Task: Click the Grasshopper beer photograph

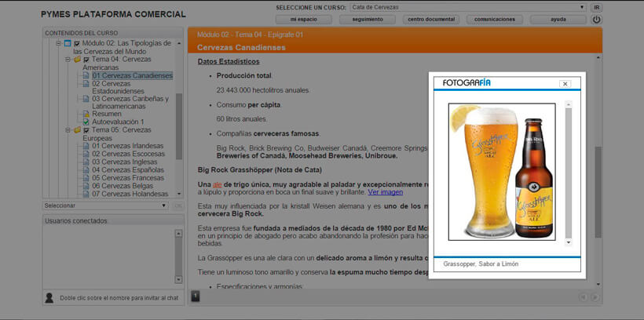Action: coord(502,172)
